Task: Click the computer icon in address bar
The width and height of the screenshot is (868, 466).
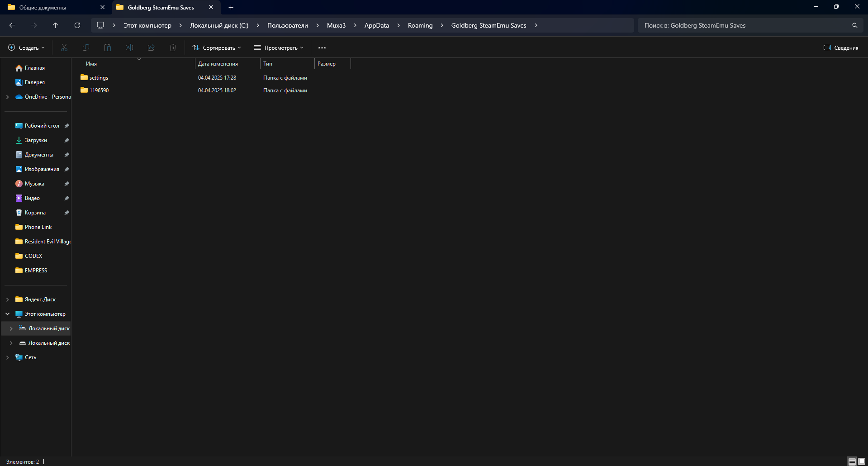Action: point(100,25)
